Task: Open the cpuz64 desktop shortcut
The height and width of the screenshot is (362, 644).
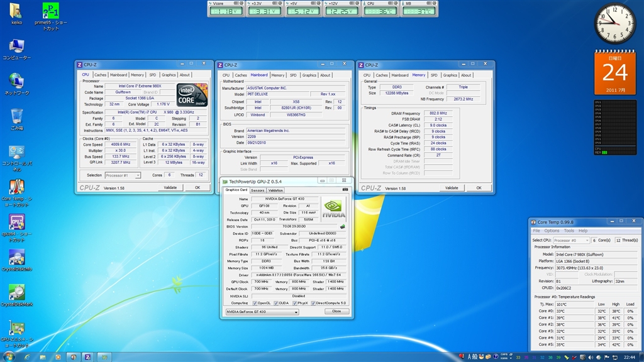Action: tap(17, 222)
